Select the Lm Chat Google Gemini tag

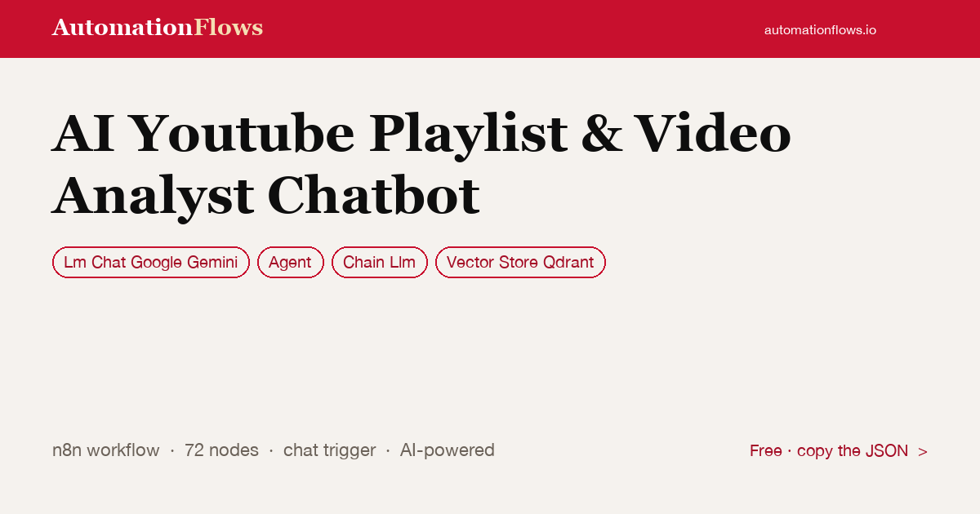coord(151,263)
